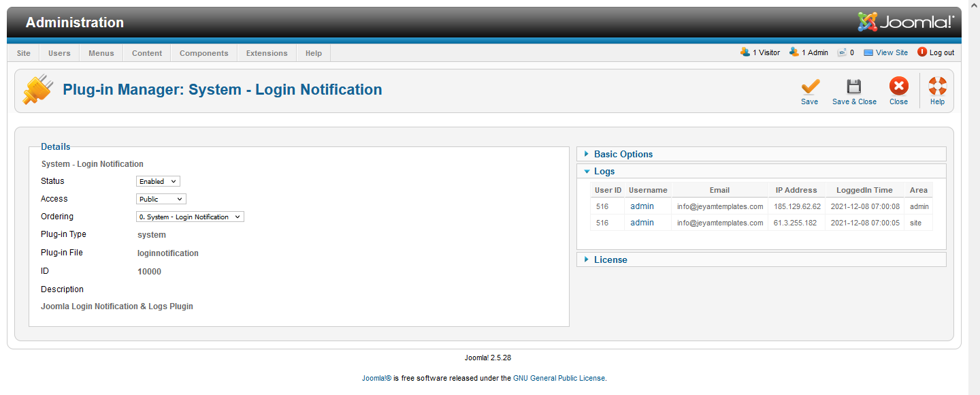The width and height of the screenshot is (980, 395).
Task: Collapse the Logs panel
Action: [x=761, y=171]
